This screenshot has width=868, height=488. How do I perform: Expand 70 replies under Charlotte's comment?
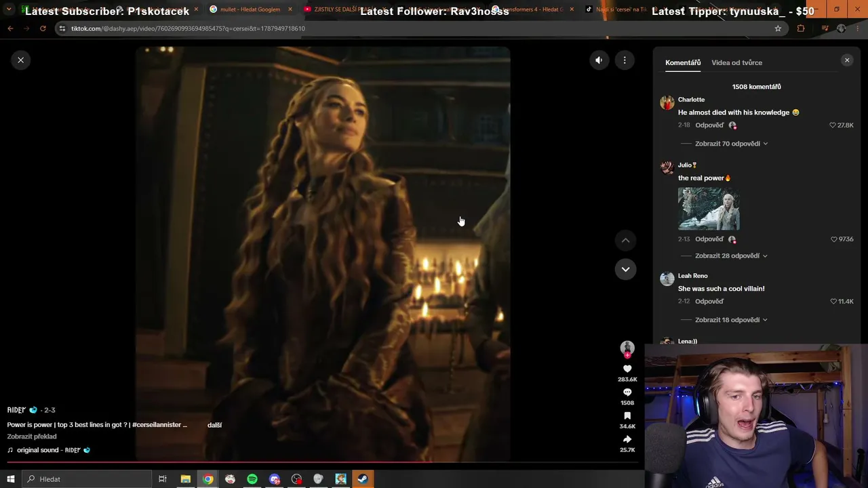(731, 144)
